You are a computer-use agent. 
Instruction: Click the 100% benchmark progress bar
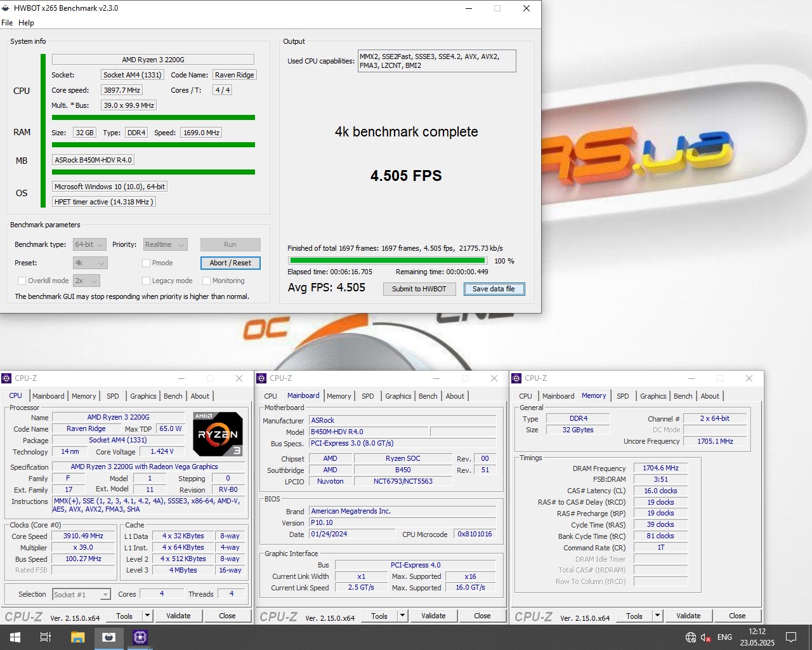[388, 260]
